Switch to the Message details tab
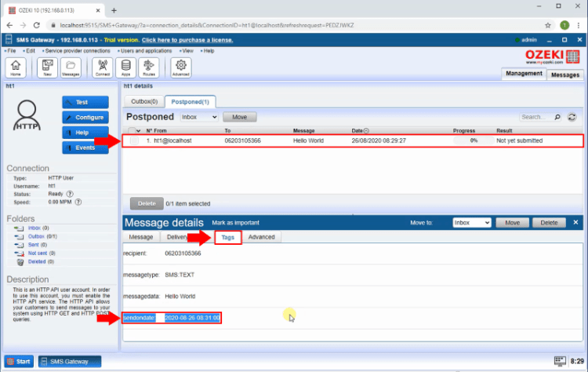The width and height of the screenshot is (588, 372). [141, 237]
